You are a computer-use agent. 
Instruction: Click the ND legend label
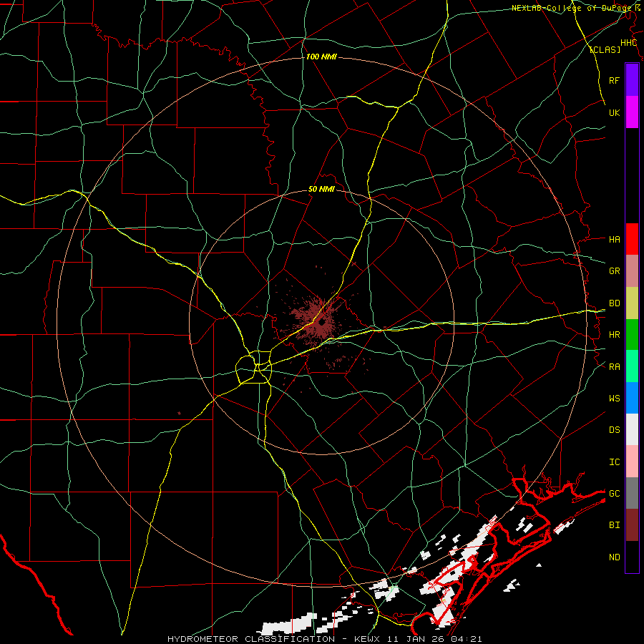614,557
